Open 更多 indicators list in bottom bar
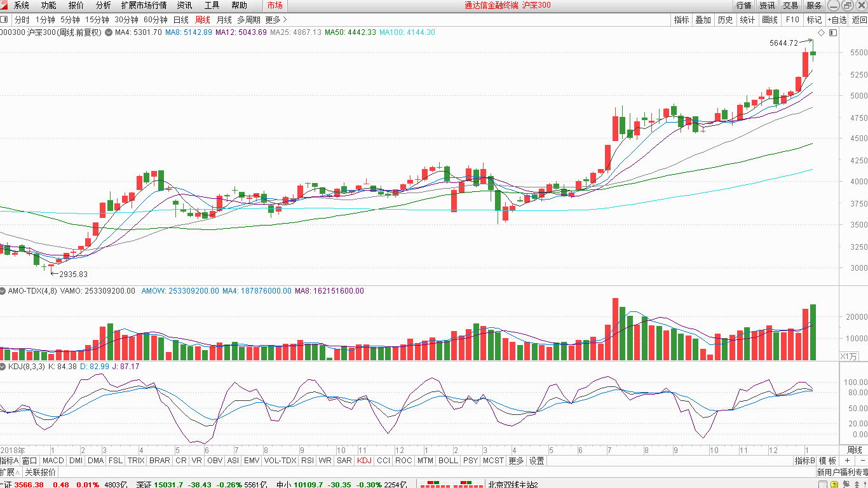The width and height of the screenshot is (868, 488). 516,461
